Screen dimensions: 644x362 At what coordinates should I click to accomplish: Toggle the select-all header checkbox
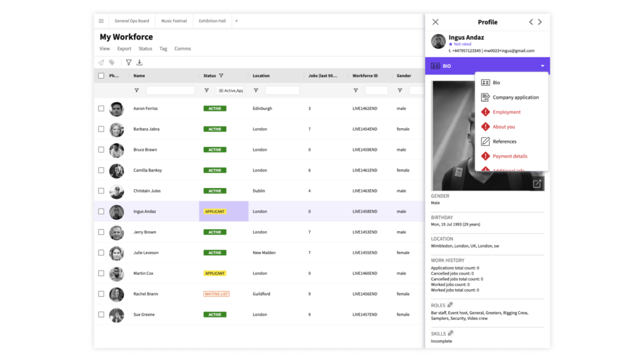coord(101,75)
